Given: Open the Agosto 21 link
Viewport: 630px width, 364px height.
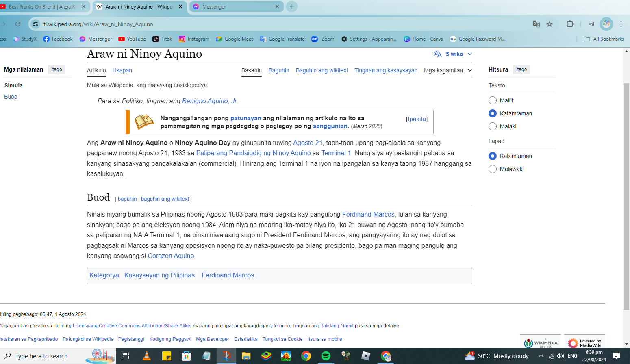Looking at the screenshot, I should coord(308,143).
